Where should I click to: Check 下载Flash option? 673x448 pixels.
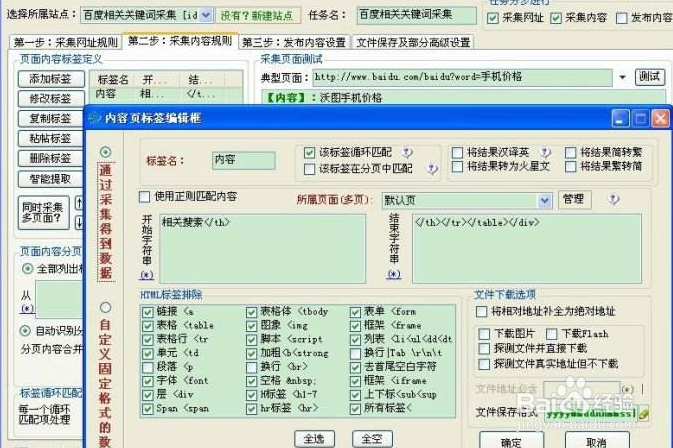click(552, 334)
